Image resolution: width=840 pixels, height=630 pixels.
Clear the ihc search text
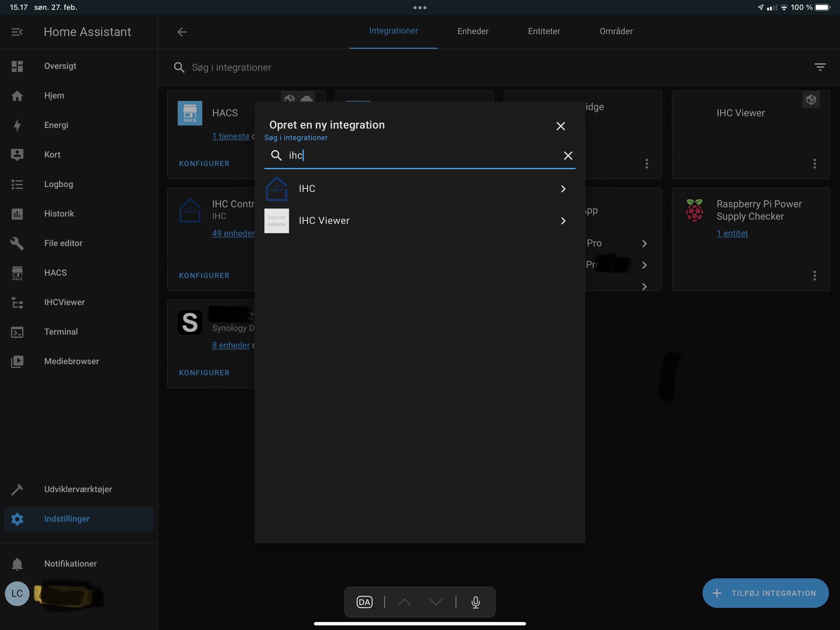pos(568,156)
